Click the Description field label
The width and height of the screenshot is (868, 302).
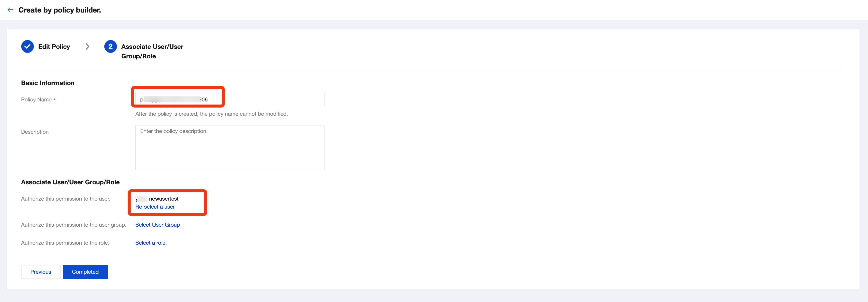tap(35, 132)
